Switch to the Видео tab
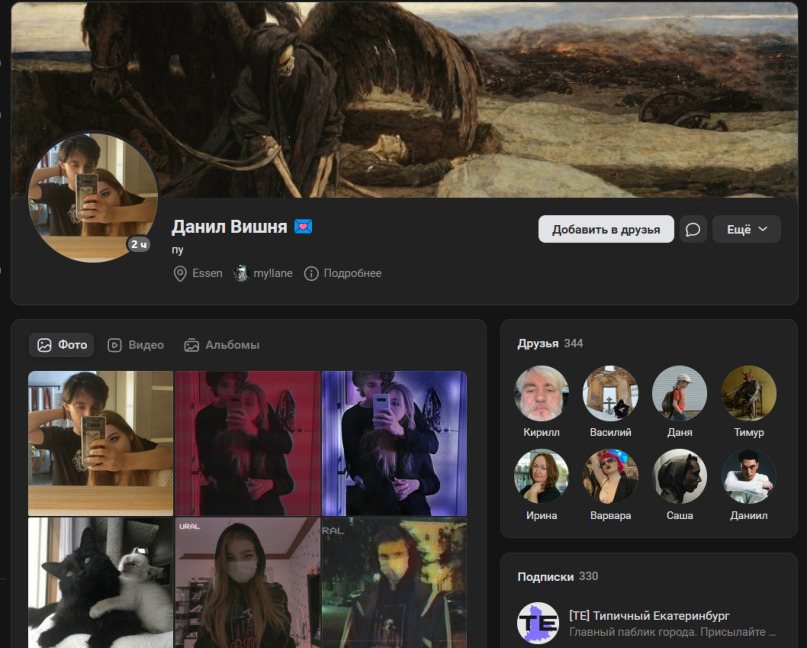The height and width of the screenshot is (648, 807). click(135, 345)
